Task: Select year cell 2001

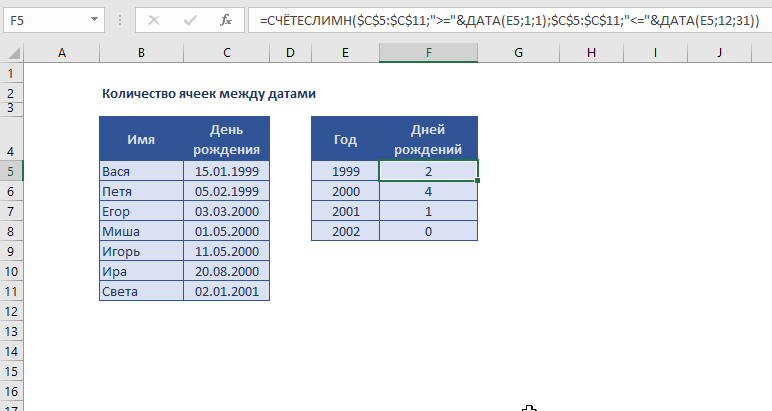Action: click(345, 212)
